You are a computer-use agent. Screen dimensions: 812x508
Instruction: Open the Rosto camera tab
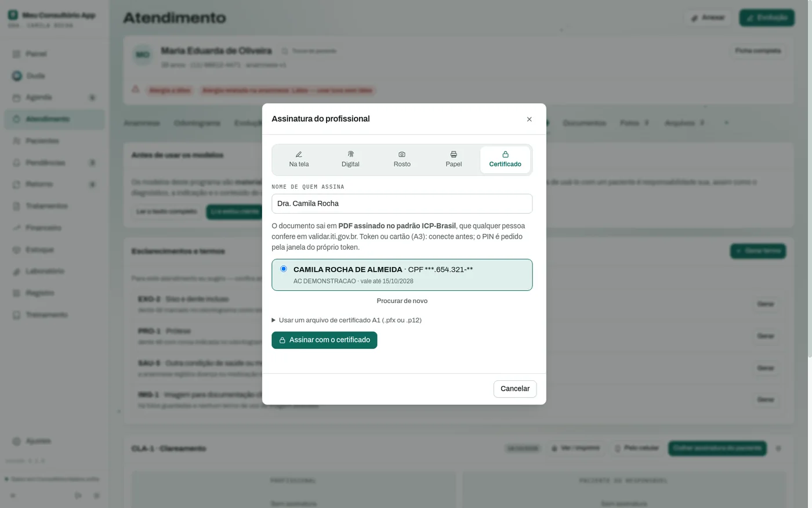pyautogui.click(x=402, y=160)
